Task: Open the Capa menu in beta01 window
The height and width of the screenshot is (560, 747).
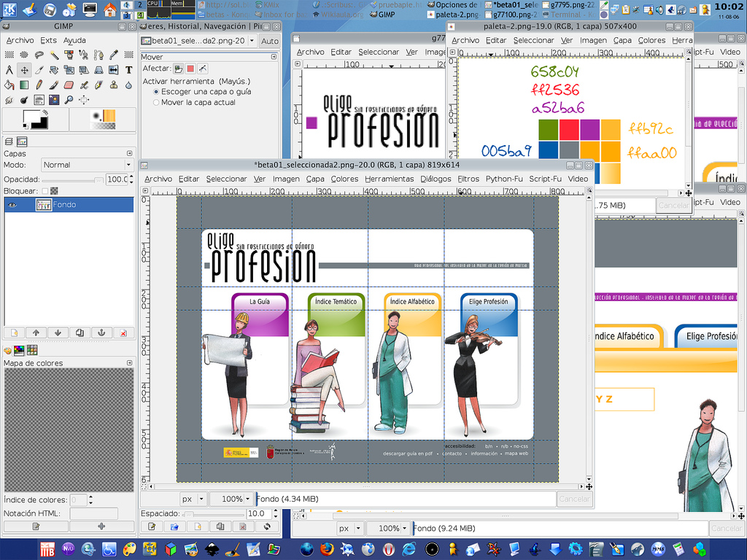Action: (315, 179)
